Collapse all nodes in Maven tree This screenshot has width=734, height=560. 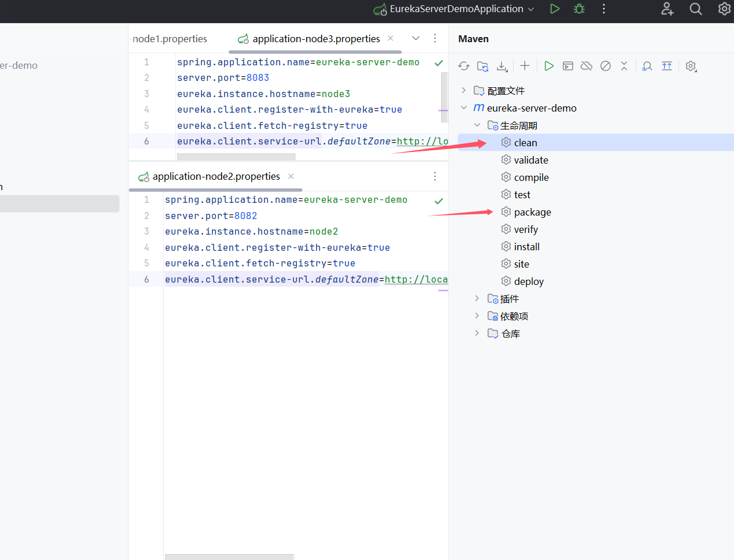pyautogui.click(x=624, y=66)
